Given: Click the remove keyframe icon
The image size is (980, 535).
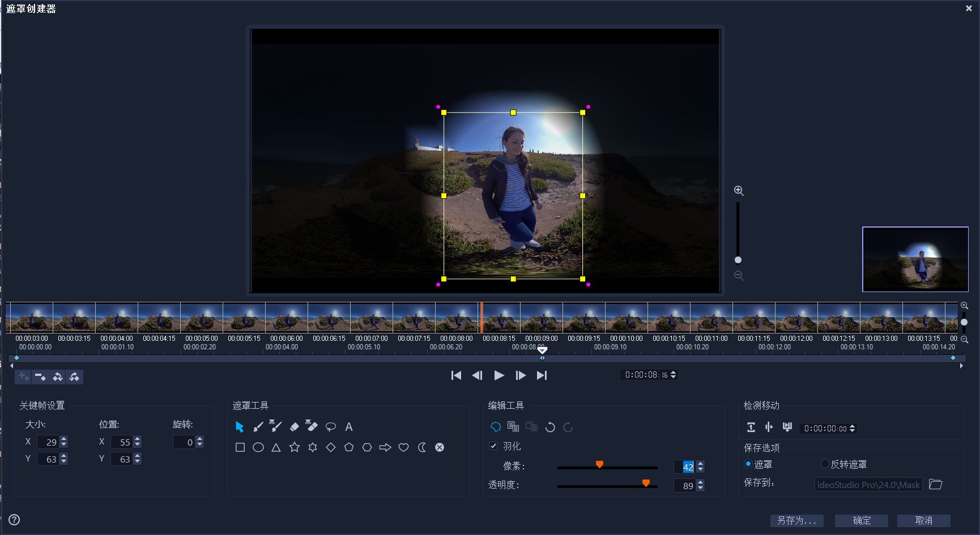Looking at the screenshot, I should coord(40,376).
